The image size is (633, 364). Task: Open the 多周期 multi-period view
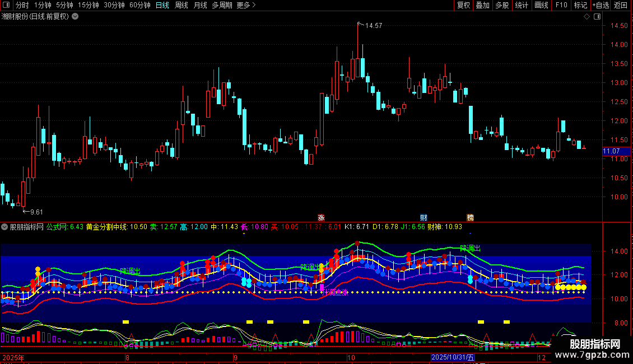[x=222, y=5]
